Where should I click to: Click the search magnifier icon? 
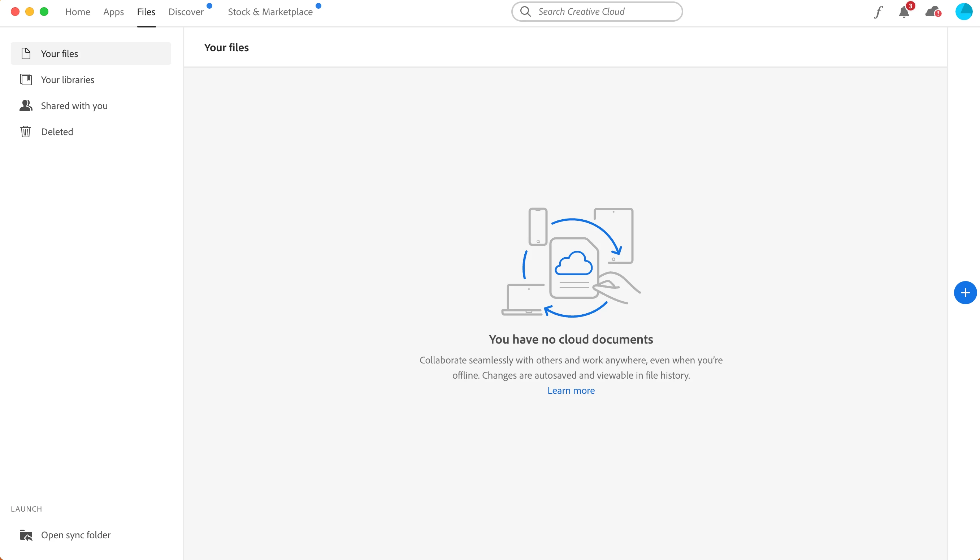[525, 12]
